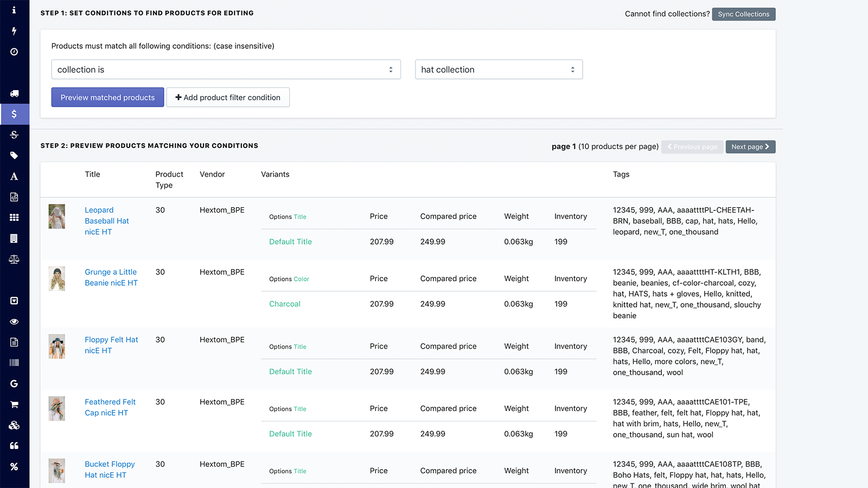This screenshot has height=488, width=868.
Task: Expand the grid apps icon menu
Action: pos(14,217)
